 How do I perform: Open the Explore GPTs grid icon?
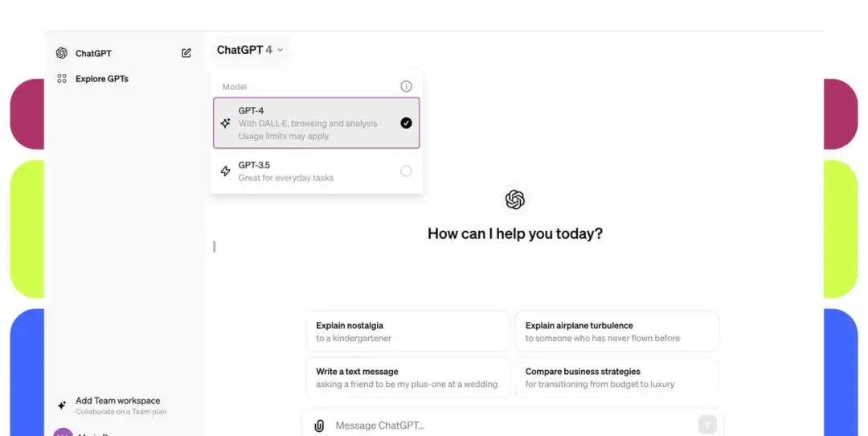61,79
